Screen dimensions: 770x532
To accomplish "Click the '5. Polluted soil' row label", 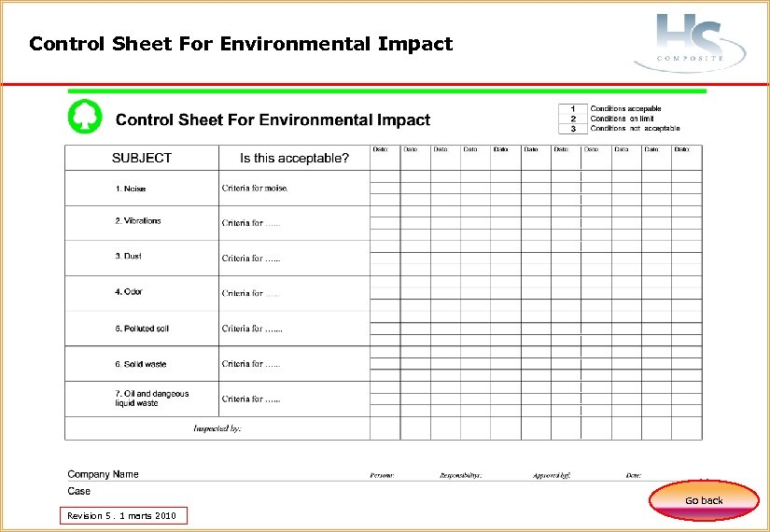I will coord(142,329).
